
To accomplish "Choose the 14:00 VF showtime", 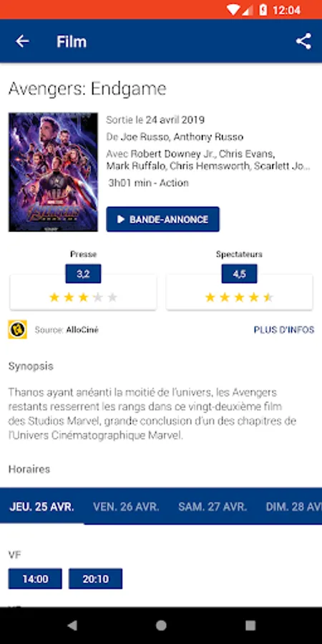I will (x=35, y=579).
